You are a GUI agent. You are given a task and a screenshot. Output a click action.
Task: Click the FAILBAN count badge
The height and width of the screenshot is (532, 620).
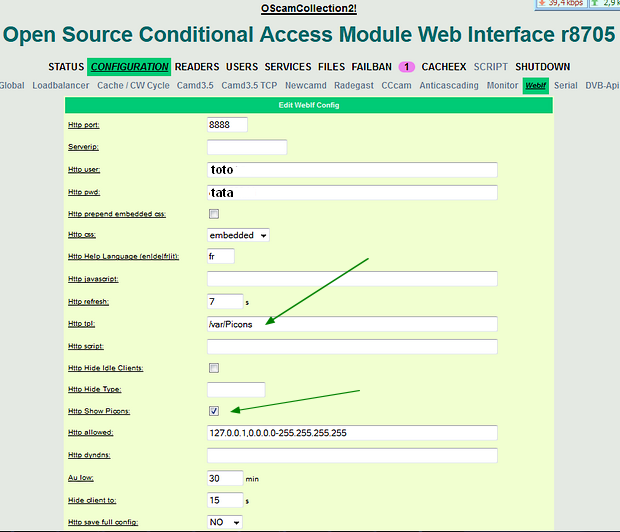coord(406,67)
